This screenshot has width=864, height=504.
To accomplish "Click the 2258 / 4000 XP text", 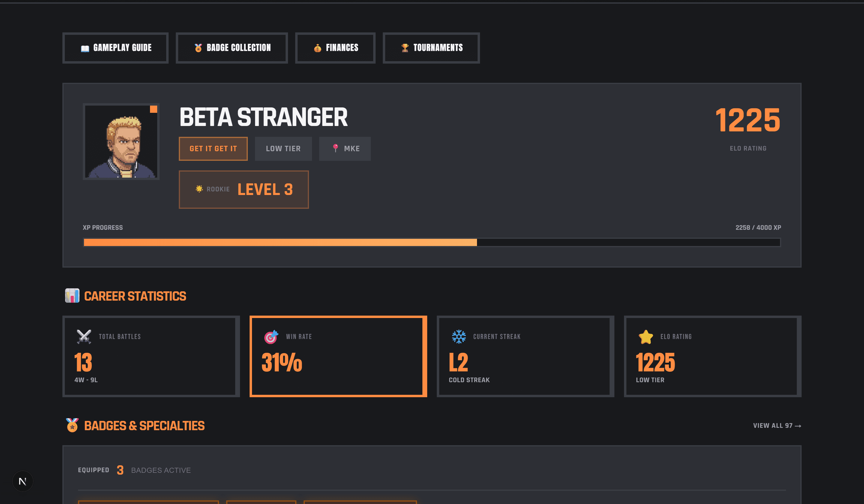I will [x=758, y=228].
